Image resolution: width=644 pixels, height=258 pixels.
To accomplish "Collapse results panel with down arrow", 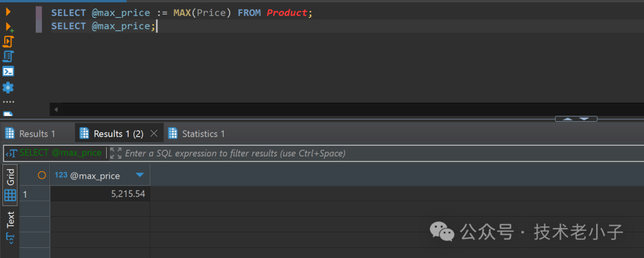I will tap(584, 119).
